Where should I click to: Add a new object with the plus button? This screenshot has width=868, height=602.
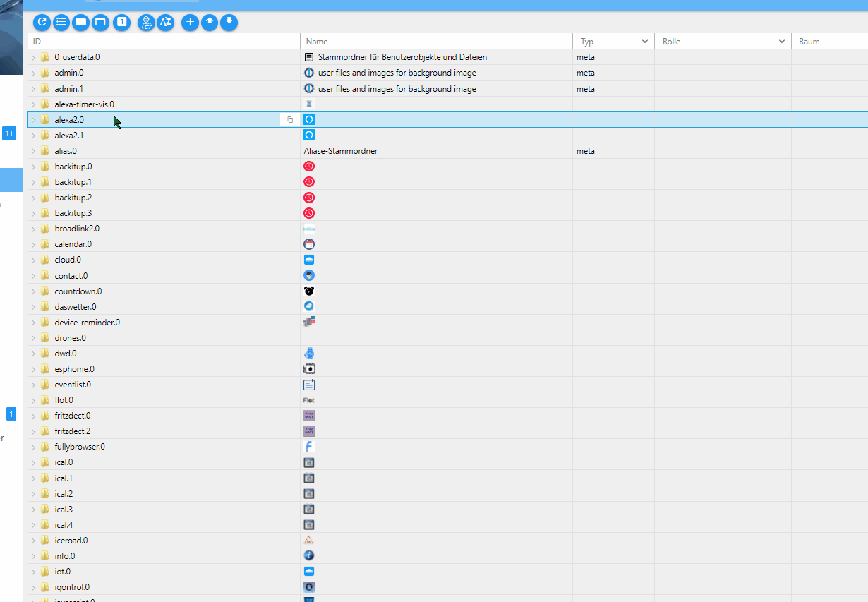click(190, 22)
